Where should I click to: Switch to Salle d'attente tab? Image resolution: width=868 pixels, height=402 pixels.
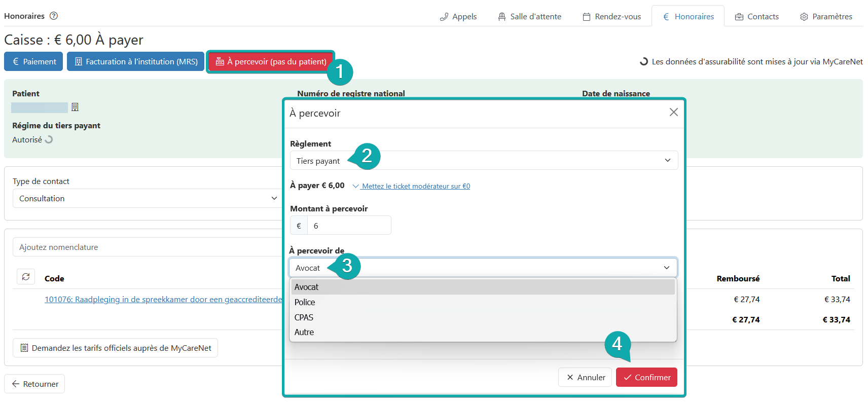(x=530, y=16)
